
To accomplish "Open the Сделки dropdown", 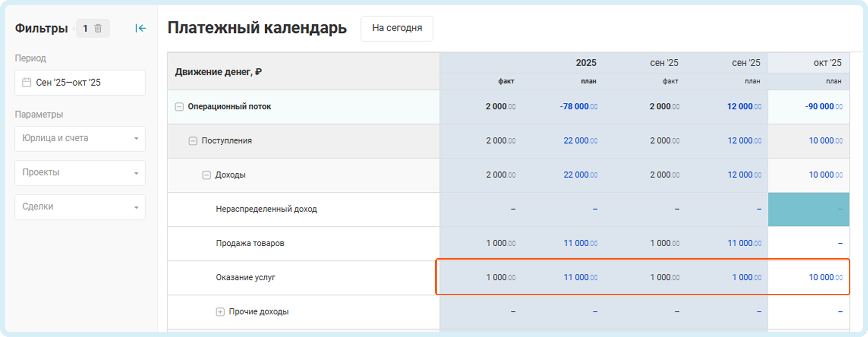I will pos(80,207).
